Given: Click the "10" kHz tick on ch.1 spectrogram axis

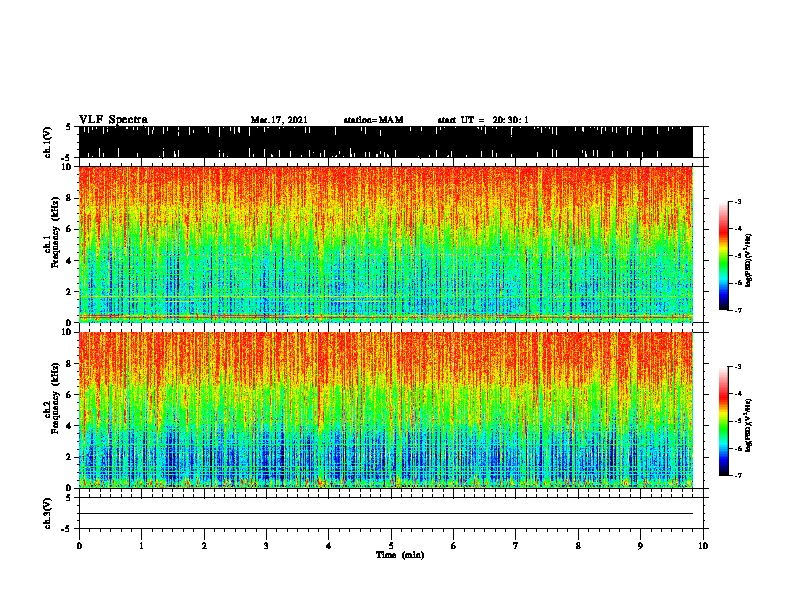Looking at the screenshot, I should pos(68,167).
